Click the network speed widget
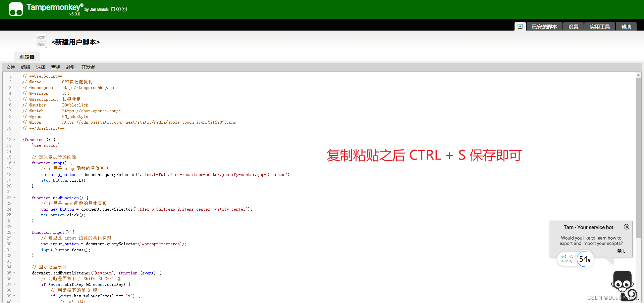This screenshot has width=644, height=303. [x=568, y=259]
